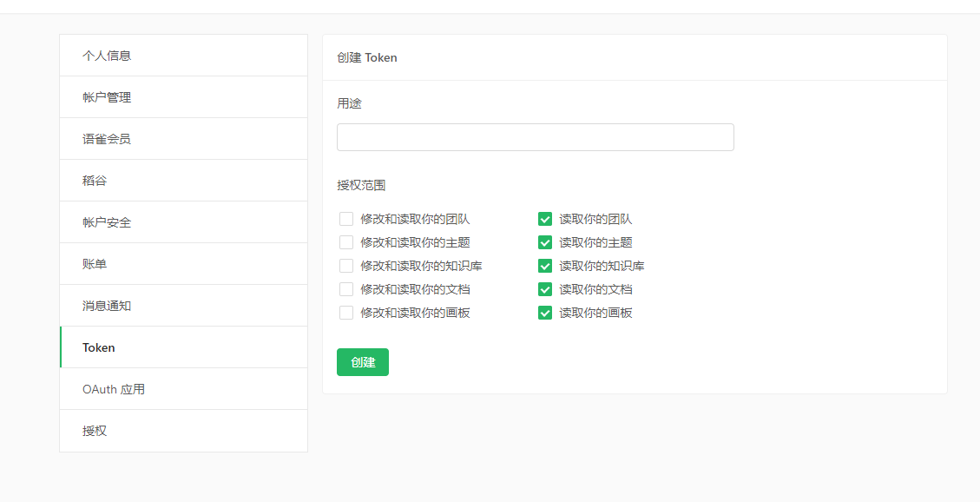View 账单 page
The image size is (980, 502).
tap(184, 264)
